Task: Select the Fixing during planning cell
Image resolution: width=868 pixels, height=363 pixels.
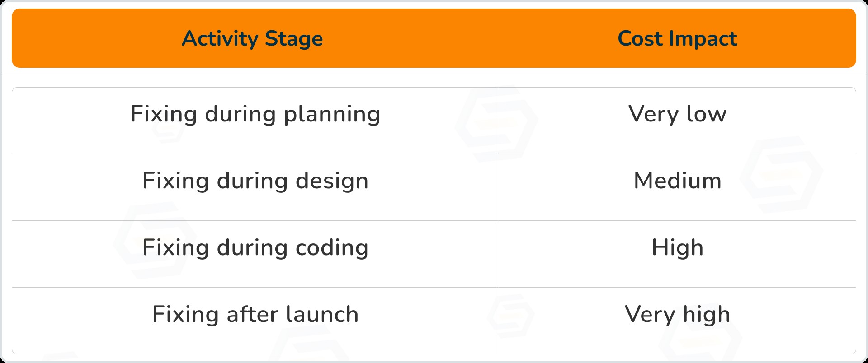Action: click(255, 114)
